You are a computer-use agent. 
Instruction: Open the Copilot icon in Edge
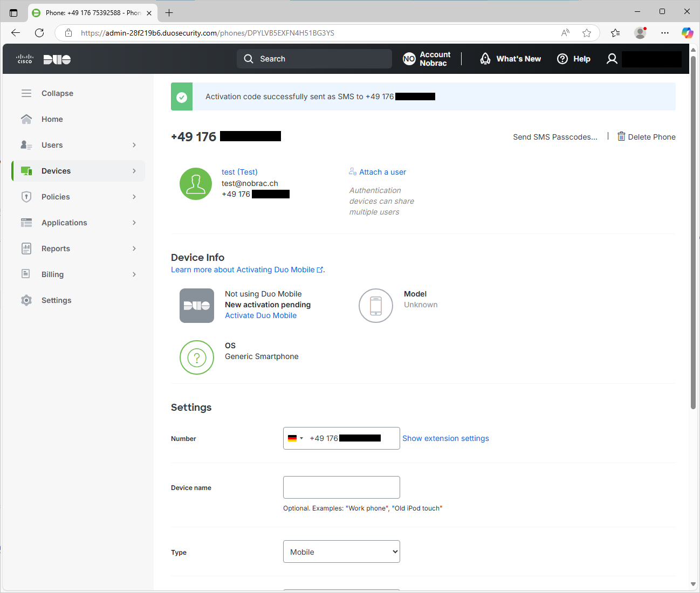click(687, 33)
